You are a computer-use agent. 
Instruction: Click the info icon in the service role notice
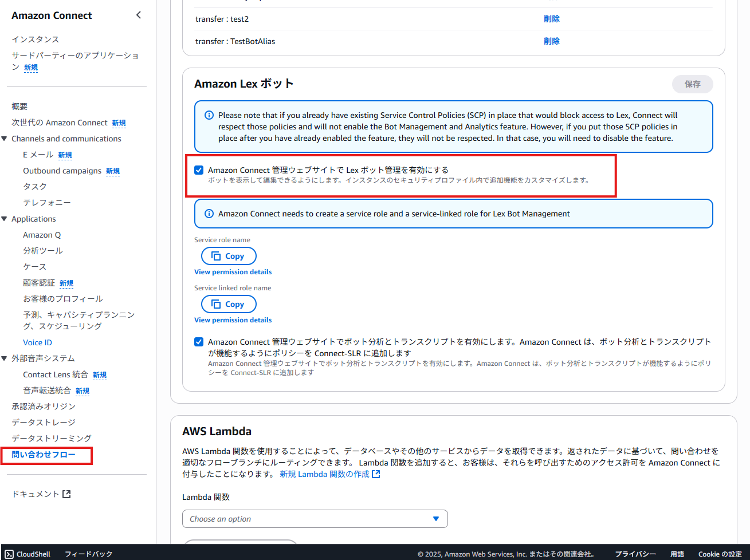pyautogui.click(x=209, y=214)
